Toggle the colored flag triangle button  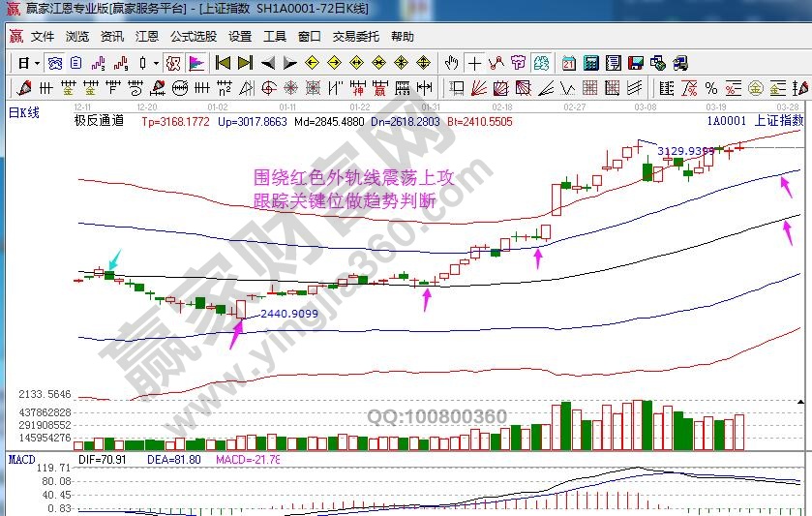[195, 63]
